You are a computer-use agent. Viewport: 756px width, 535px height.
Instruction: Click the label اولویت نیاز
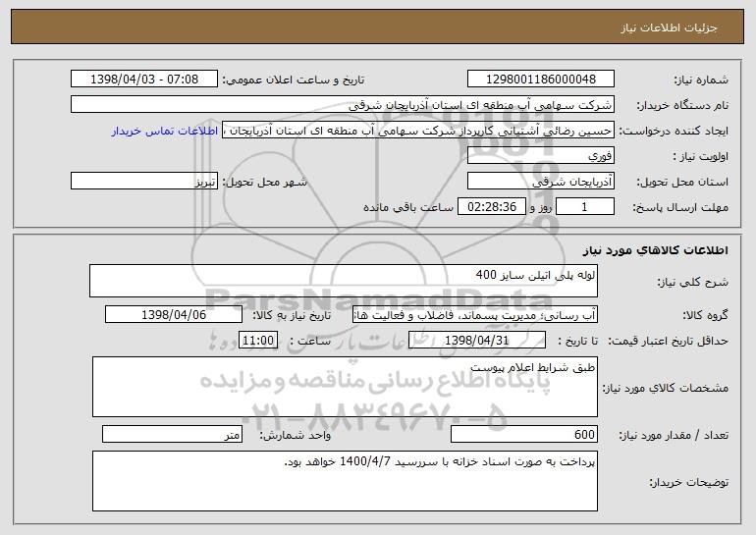click(701, 156)
